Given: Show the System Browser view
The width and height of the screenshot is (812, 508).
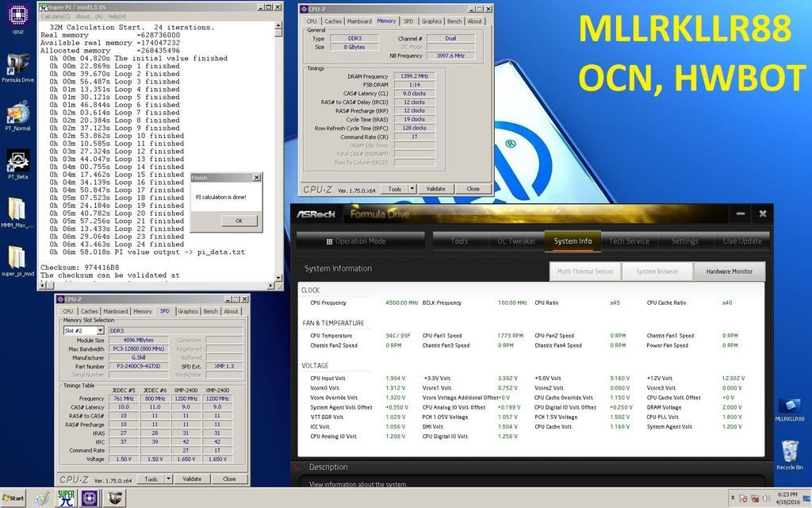Looking at the screenshot, I should [657, 271].
